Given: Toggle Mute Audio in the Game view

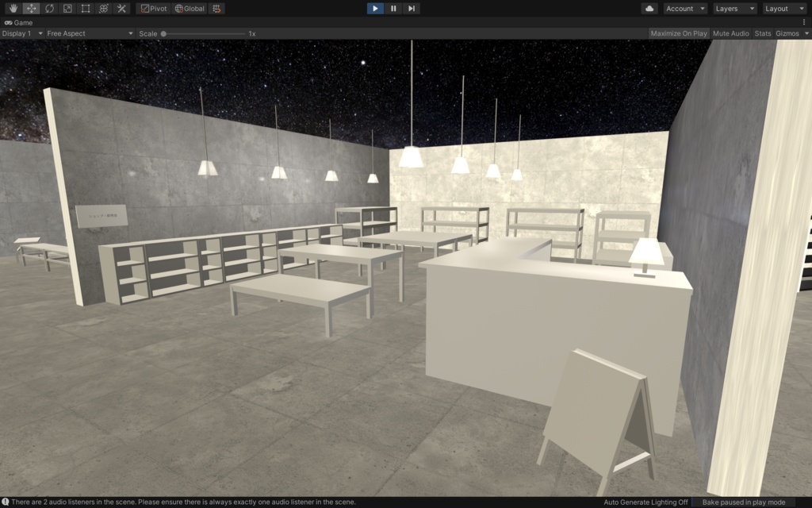Looking at the screenshot, I should point(730,33).
